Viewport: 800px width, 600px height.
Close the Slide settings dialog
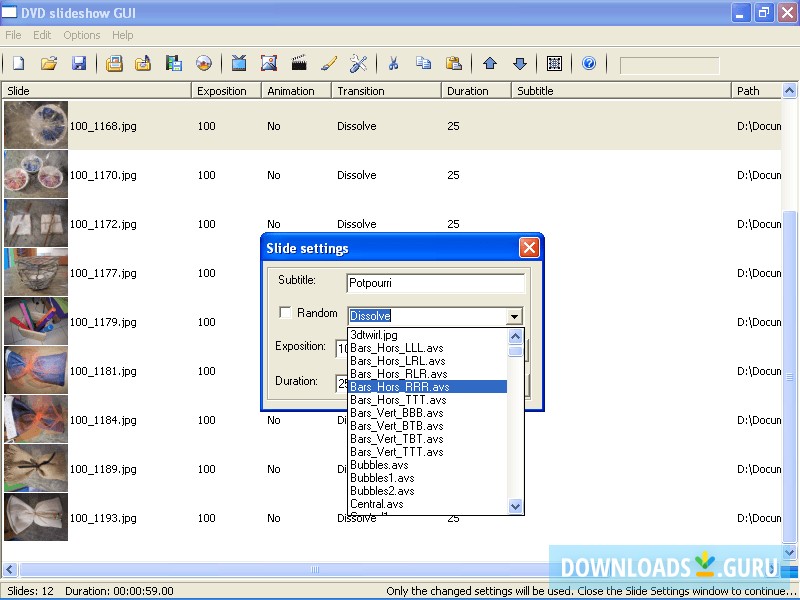click(x=529, y=248)
